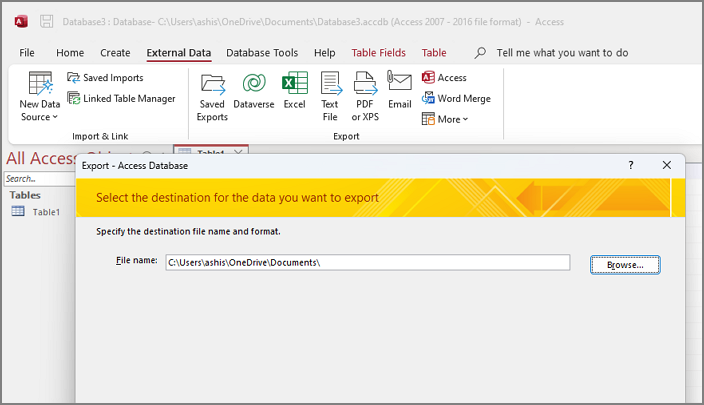704x405 pixels.
Task: Select Table1 in the navigation pane
Action: tap(46, 212)
